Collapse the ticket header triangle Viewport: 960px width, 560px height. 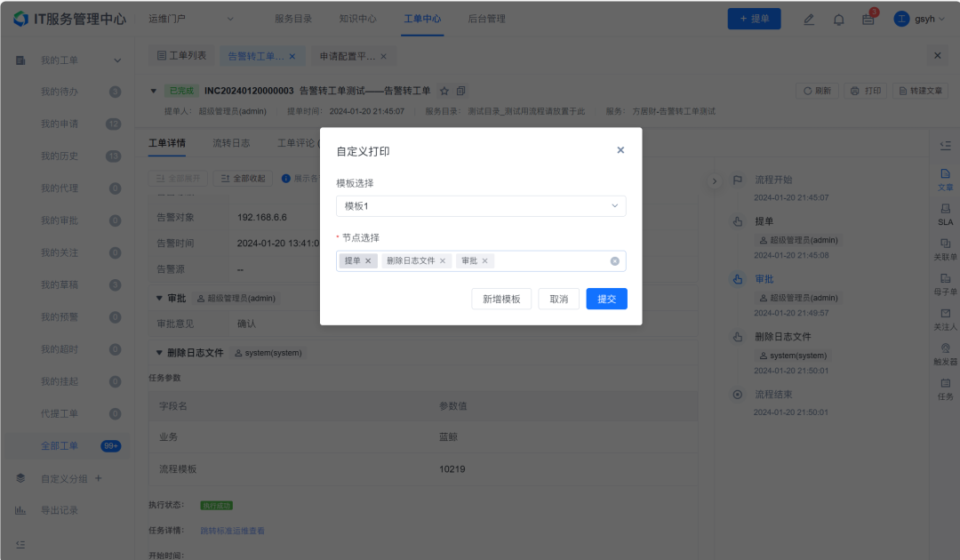[154, 92]
